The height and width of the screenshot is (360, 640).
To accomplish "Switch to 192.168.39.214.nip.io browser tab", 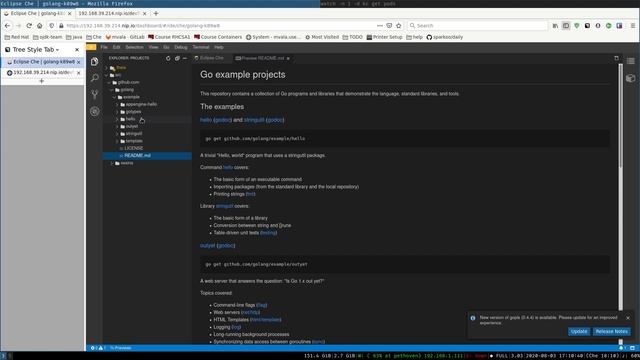I will tap(113, 13).
